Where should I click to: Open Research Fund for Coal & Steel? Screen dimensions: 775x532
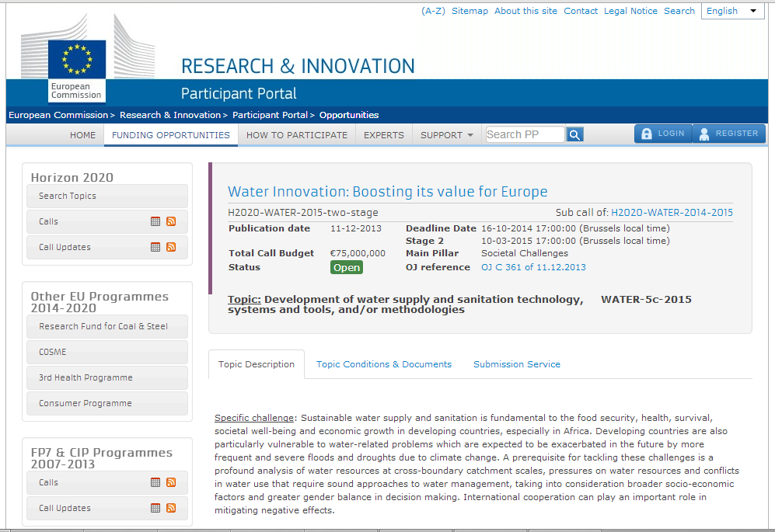pos(103,326)
